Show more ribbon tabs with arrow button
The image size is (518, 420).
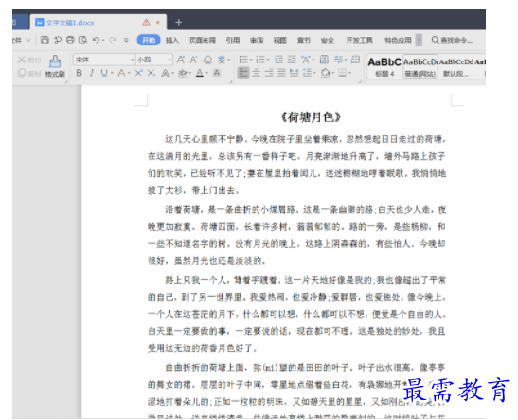tap(419, 40)
